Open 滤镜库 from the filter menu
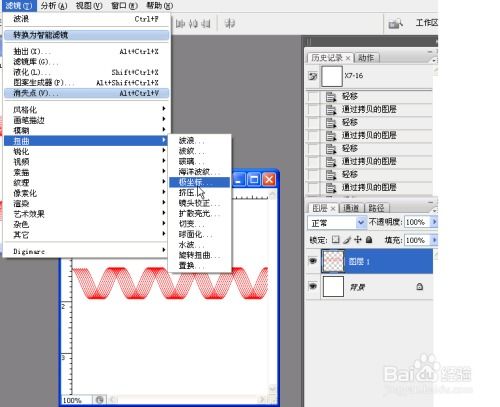Viewport: 500px width, 407px height. click(x=87, y=62)
